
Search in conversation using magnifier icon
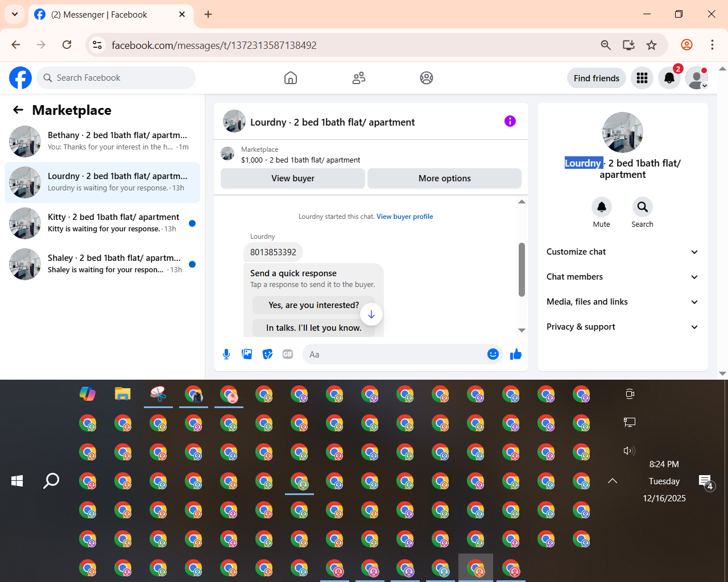pos(642,207)
